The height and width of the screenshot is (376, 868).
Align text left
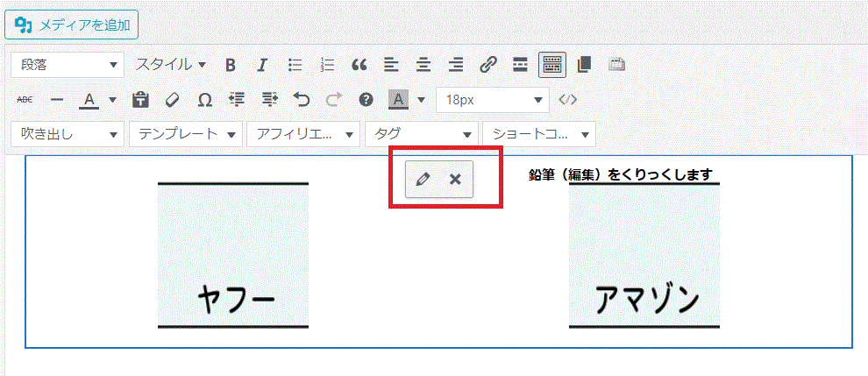[391, 66]
